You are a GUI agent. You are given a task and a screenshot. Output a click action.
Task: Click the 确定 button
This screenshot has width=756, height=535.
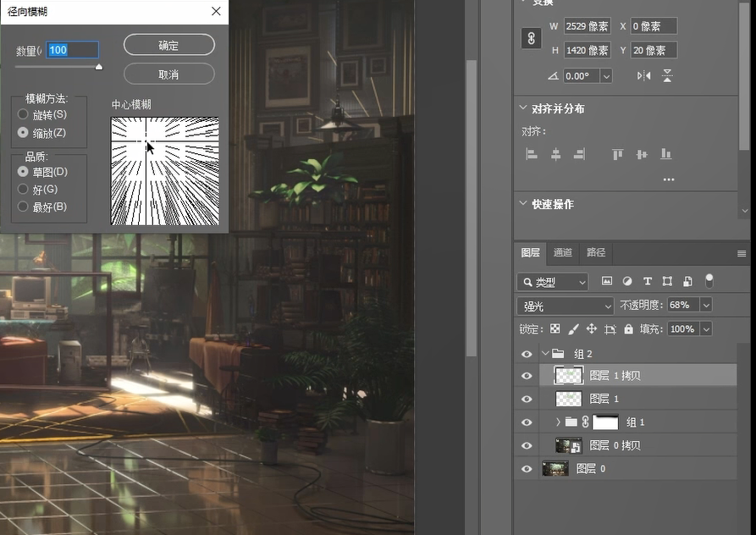pyautogui.click(x=168, y=45)
